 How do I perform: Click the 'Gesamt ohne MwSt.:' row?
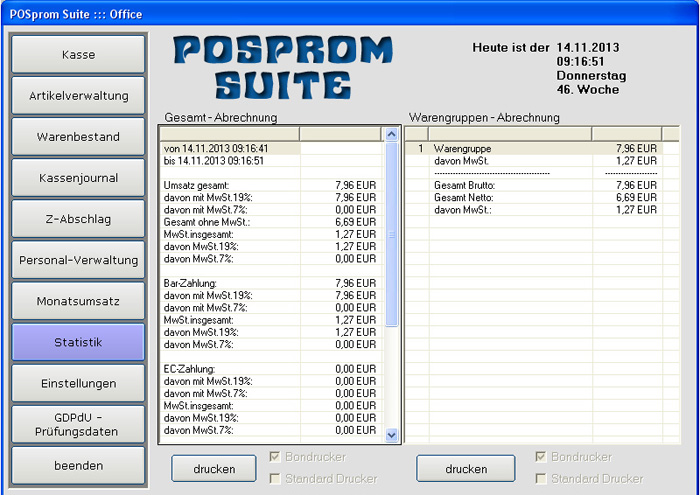coord(271,222)
